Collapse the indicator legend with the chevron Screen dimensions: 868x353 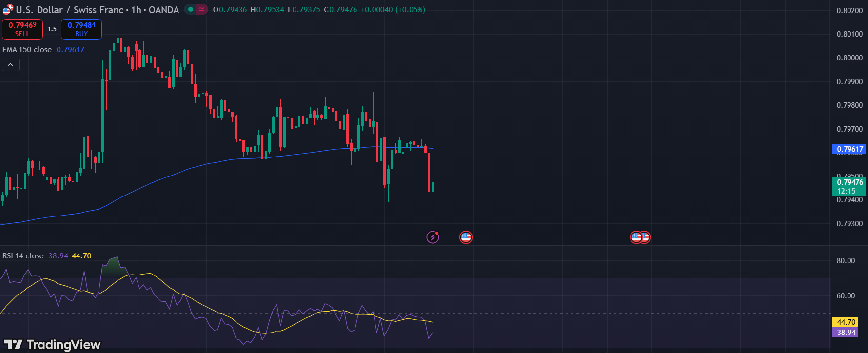[x=11, y=65]
